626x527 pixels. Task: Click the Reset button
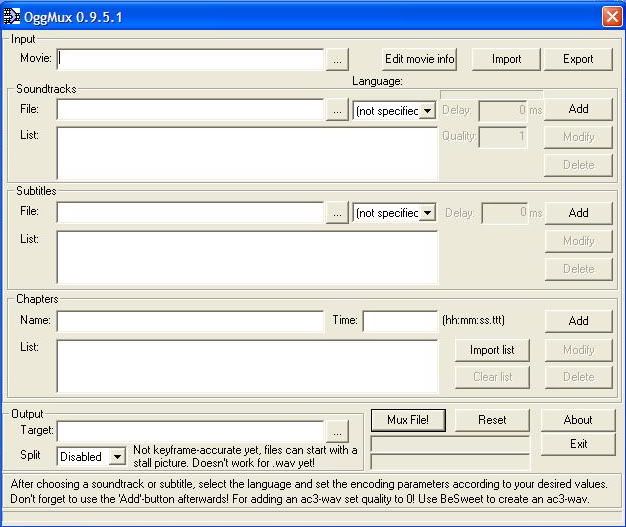[492, 420]
